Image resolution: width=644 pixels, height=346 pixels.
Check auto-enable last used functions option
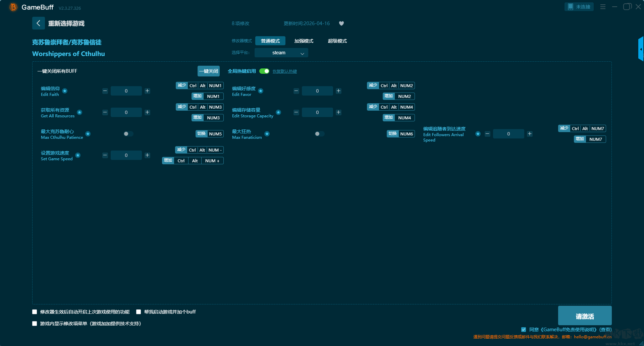(x=35, y=312)
